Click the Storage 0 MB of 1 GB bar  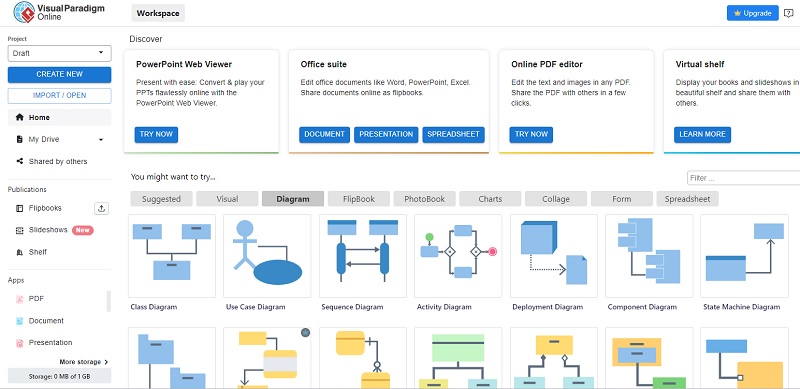59,376
